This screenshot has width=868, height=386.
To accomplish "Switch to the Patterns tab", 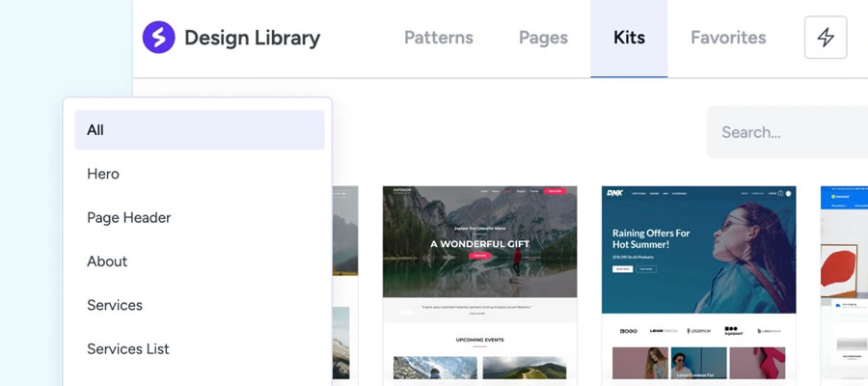I will 438,39.
